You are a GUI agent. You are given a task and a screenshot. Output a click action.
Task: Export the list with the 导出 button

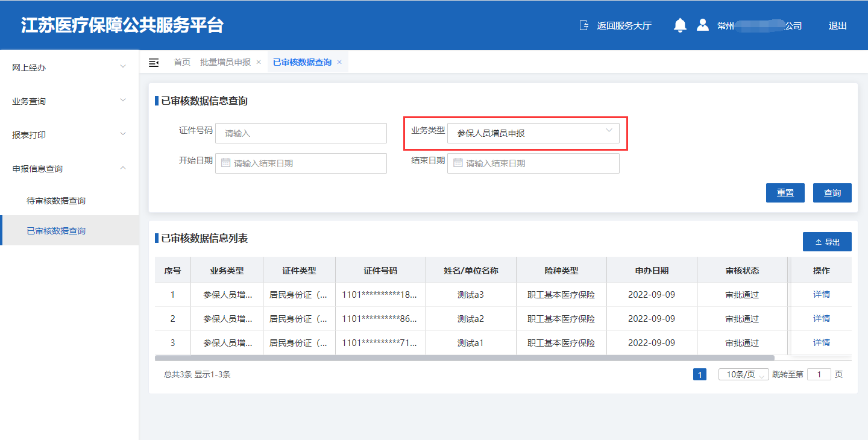point(827,242)
